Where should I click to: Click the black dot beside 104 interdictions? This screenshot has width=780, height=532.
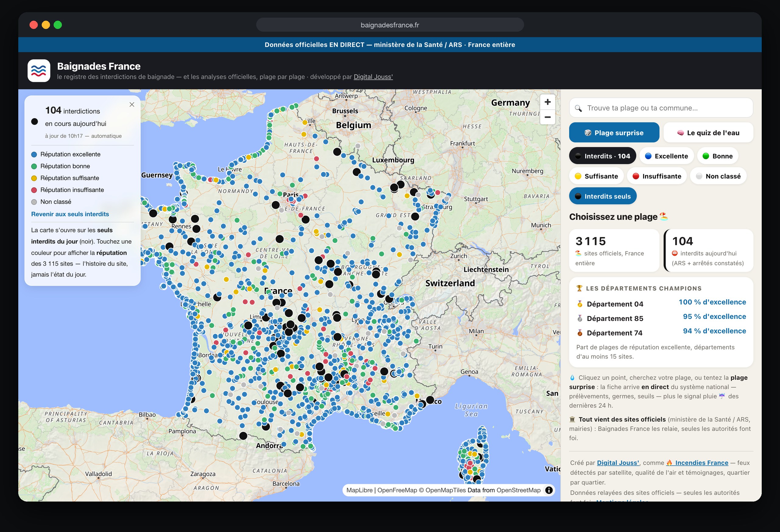[34, 122]
